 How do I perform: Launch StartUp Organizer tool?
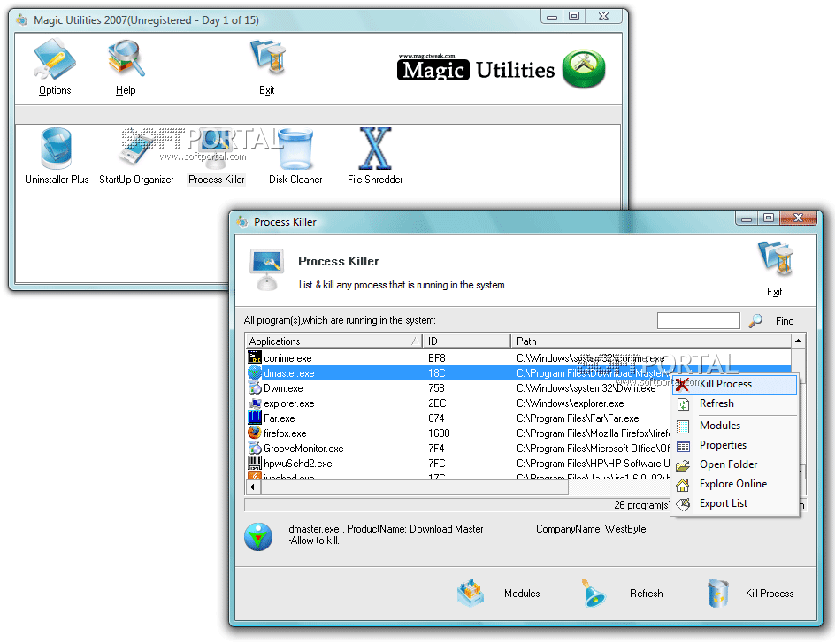tap(136, 156)
